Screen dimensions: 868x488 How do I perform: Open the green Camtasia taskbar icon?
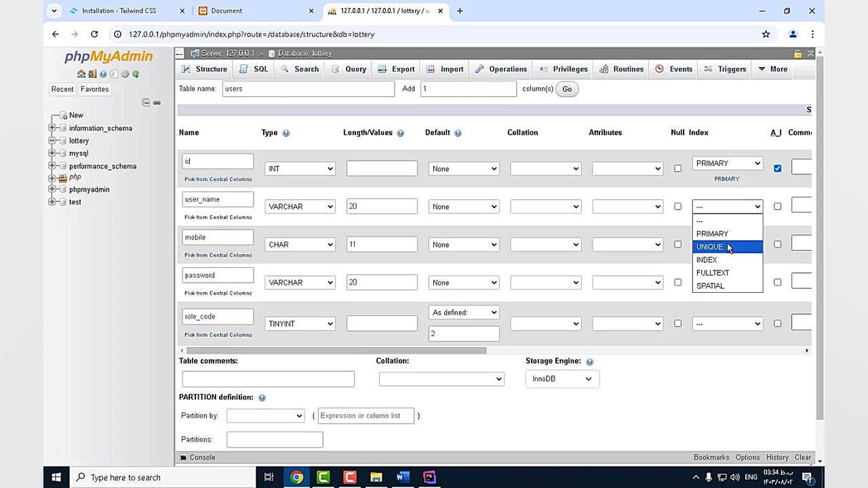(x=323, y=477)
